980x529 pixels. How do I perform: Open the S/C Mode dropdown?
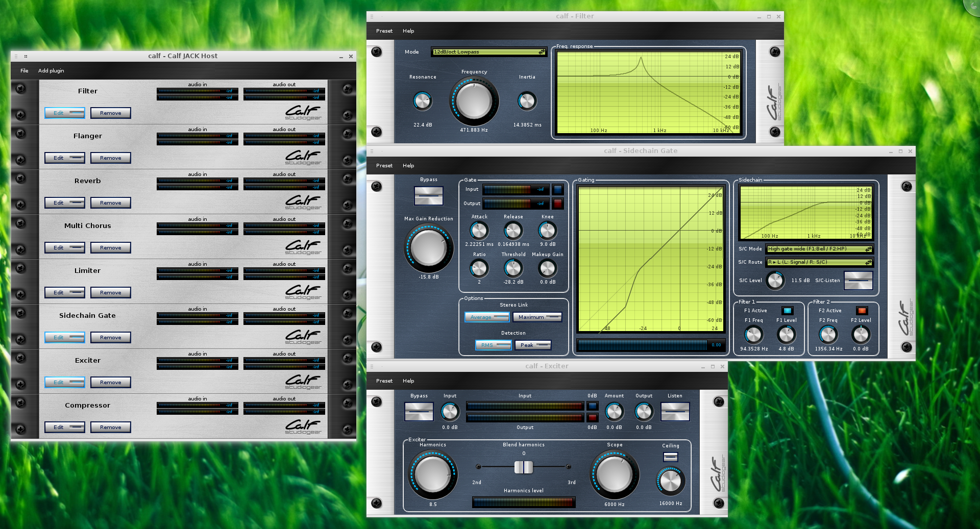[819, 249]
